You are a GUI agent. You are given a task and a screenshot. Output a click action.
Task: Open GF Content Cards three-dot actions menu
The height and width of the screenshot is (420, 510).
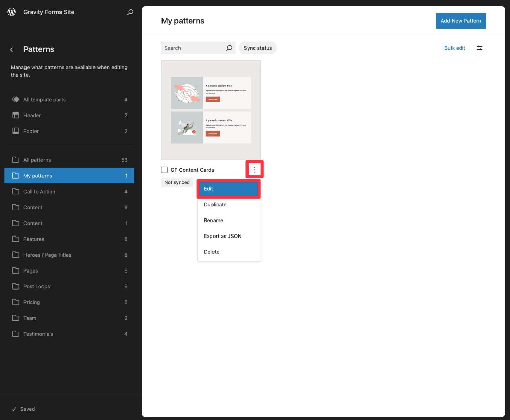[254, 170]
